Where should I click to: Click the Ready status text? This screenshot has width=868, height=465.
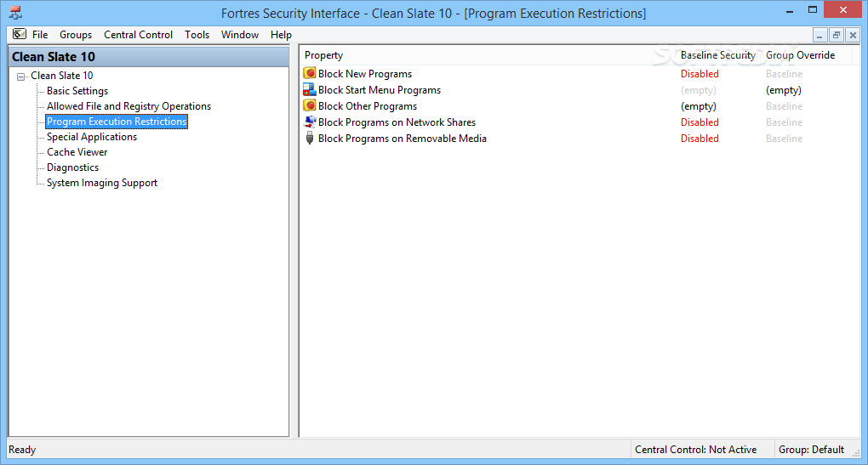pyautogui.click(x=22, y=450)
